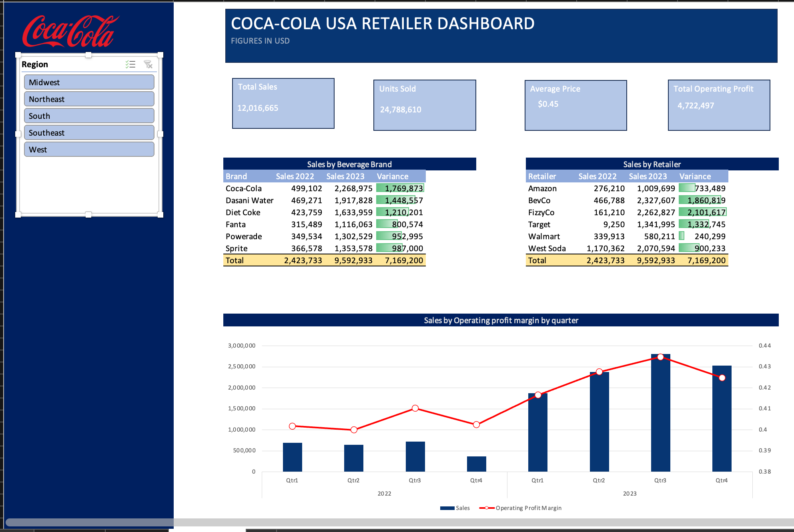Select the Units Sold KPI box
Screen dimensions: 794x532
(424, 105)
